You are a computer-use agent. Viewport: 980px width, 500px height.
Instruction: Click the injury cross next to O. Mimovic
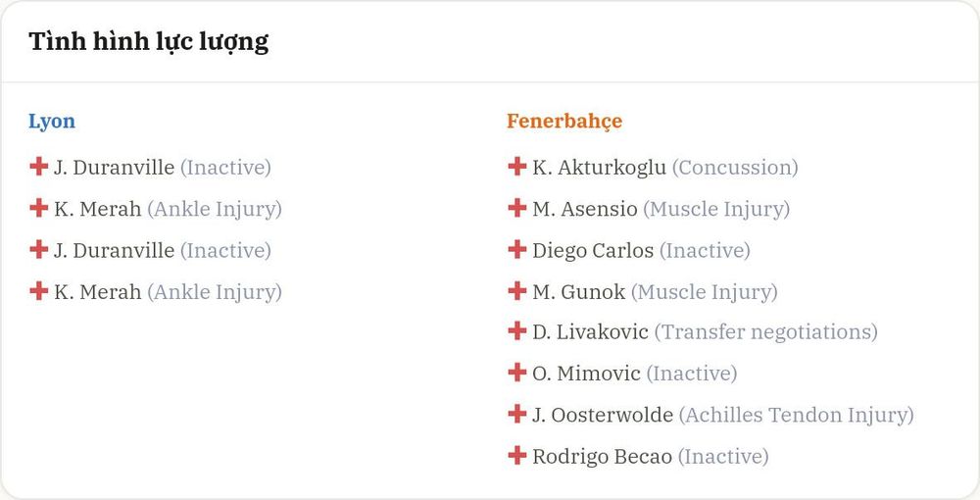(x=516, y=373)
